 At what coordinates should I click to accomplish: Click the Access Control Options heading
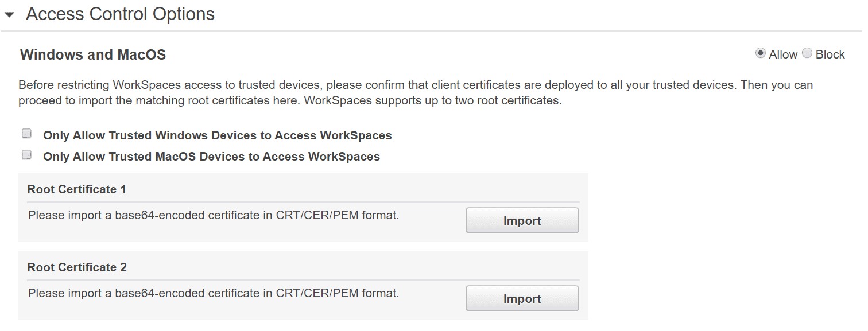120,14
